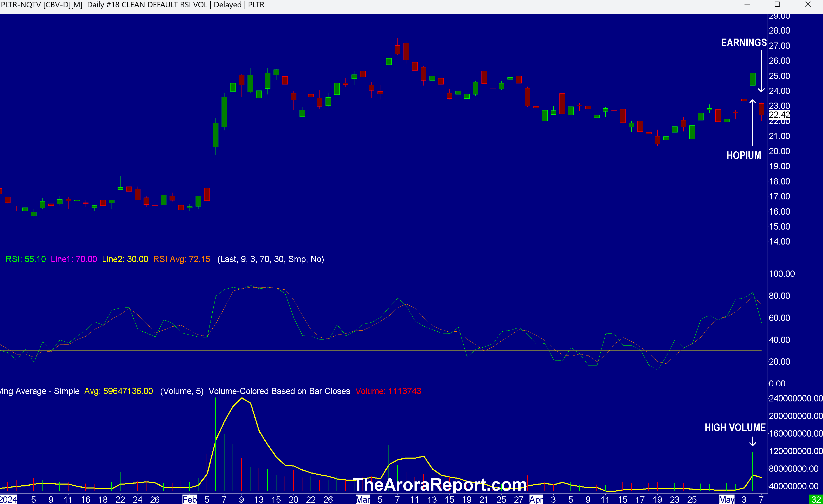Close the PLTR chart window
The image size is (823, 504).
coord(808,5)
